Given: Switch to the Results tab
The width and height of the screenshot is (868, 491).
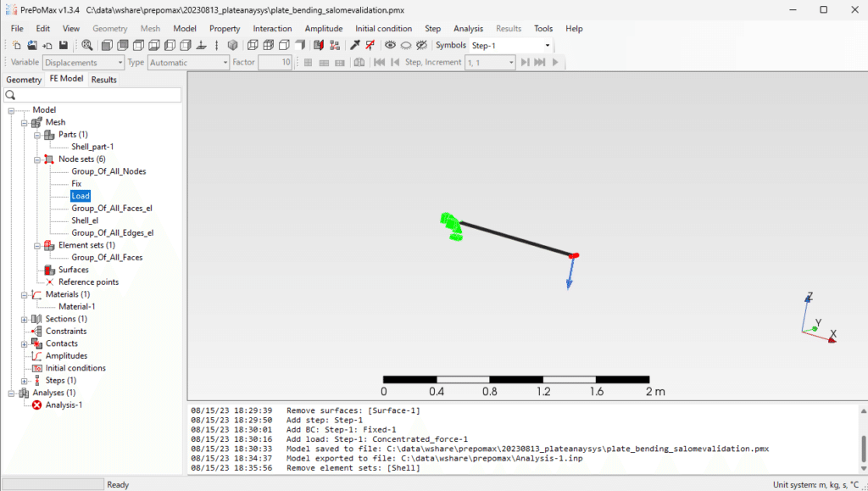Looking at the screenshot, I should (104, 80).
